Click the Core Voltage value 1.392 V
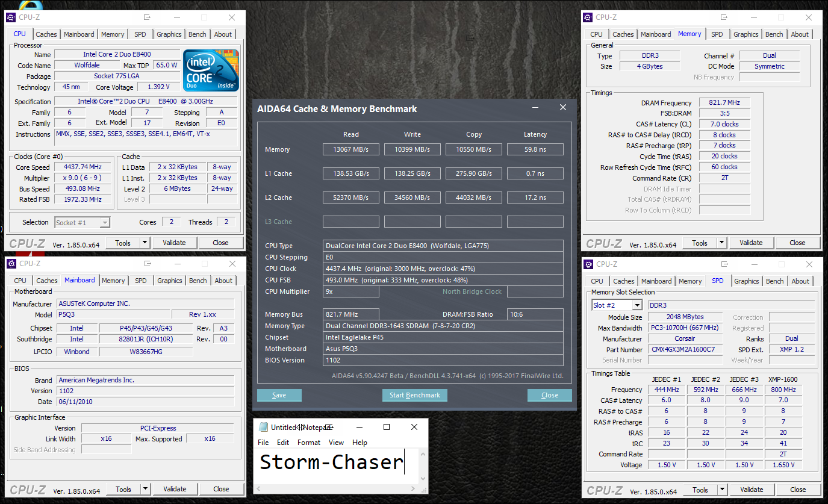Viewport: 828px width, 504px height. tap(159, 87)
